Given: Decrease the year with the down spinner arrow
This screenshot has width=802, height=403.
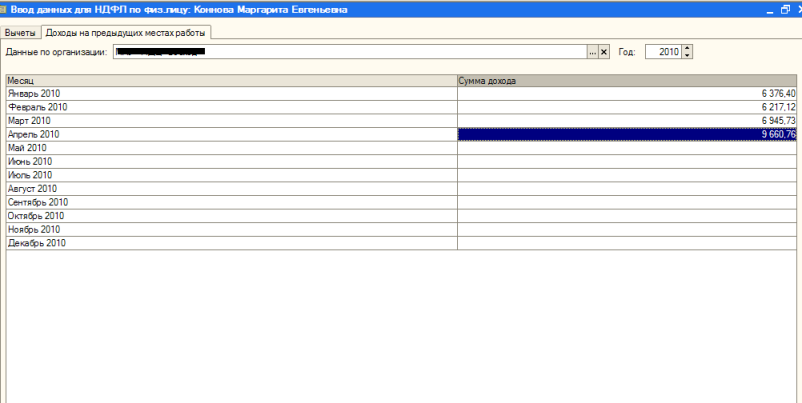Looking at the screenshot, I should (687, 55).
